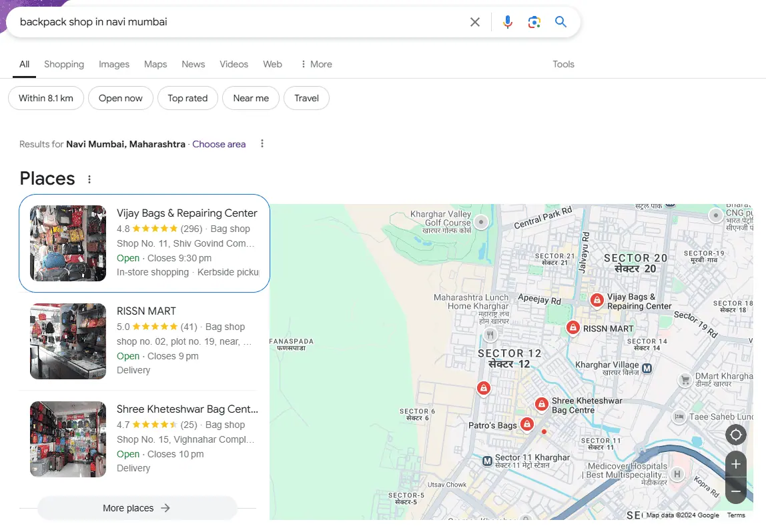Open Vijay Bags & Repairing Center listing
Viewport: 766px width, 532px height.
click(x=144, y=243)
